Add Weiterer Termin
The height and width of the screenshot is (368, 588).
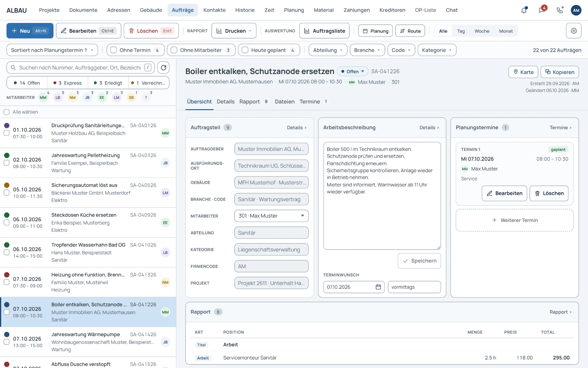click(x=514, y=220)
